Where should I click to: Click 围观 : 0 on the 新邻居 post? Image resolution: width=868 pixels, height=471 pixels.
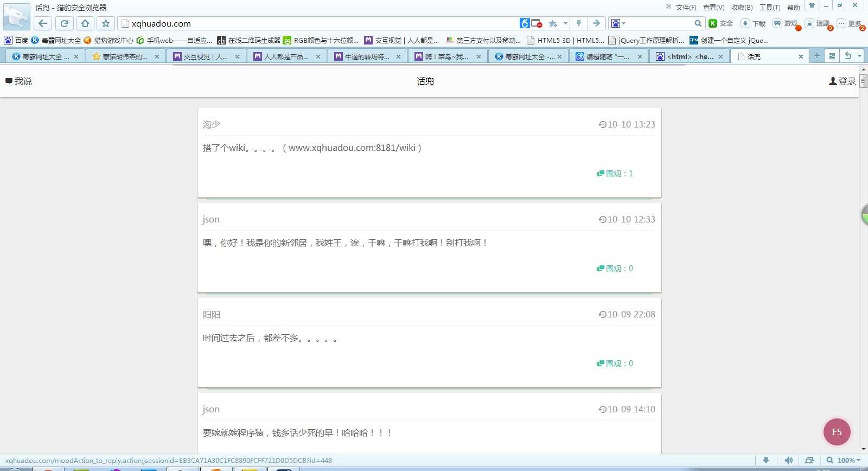pos(615,269)
